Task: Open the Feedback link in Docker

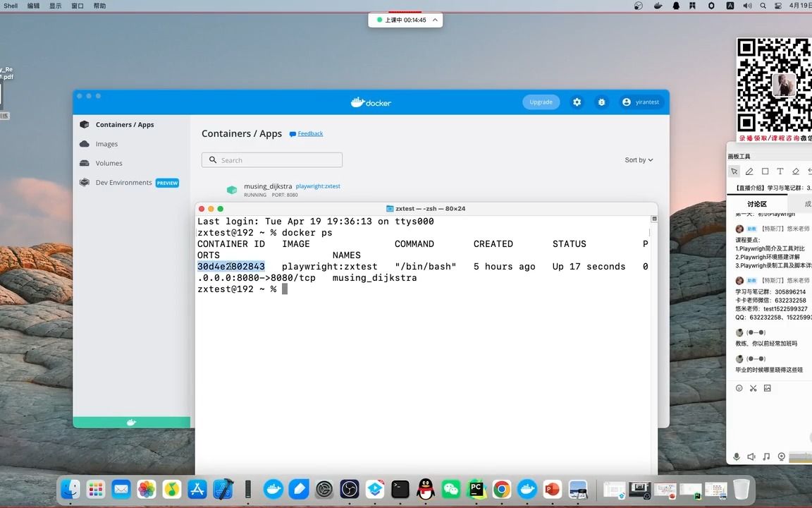Action: pyautogui.click(x=310, y=134)
